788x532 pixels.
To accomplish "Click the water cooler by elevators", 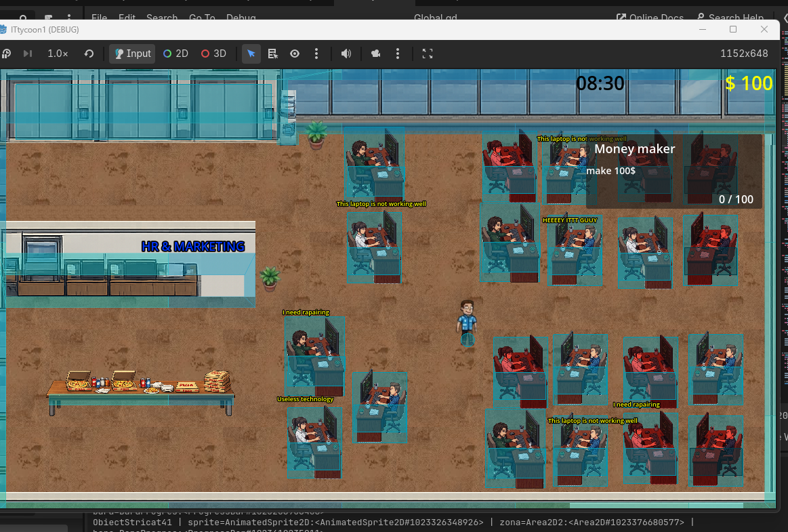I will [x=288, y=117].
